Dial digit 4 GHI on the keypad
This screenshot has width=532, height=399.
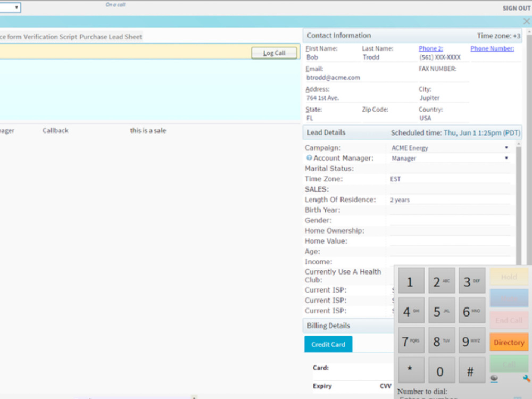pos(411,311)
